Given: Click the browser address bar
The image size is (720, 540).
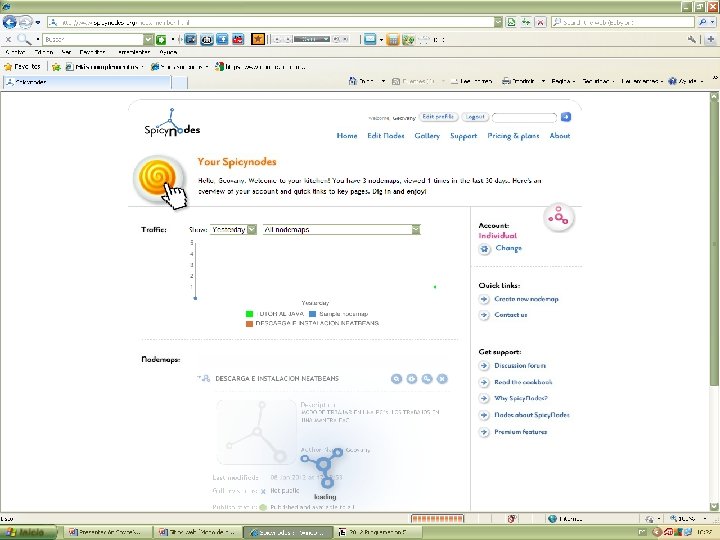Looking at the screenshot, I should [271, 22].
